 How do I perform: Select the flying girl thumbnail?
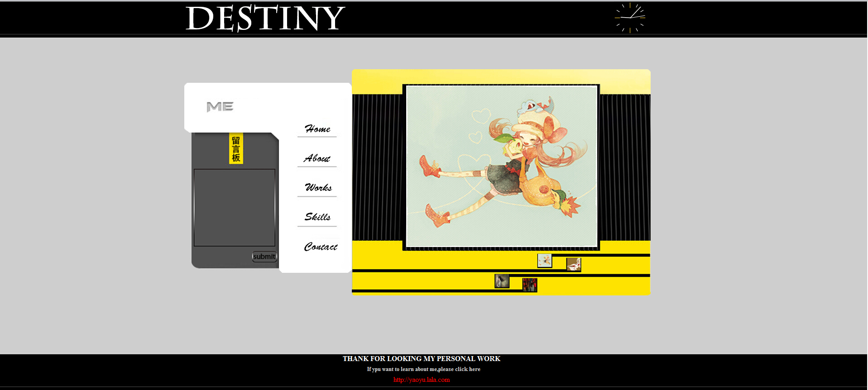tap(545, 261)
